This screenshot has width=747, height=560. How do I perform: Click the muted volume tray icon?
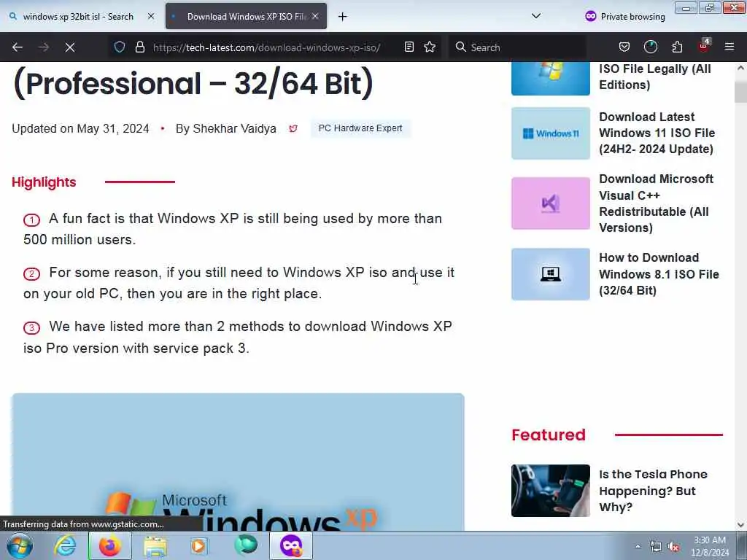673,547
